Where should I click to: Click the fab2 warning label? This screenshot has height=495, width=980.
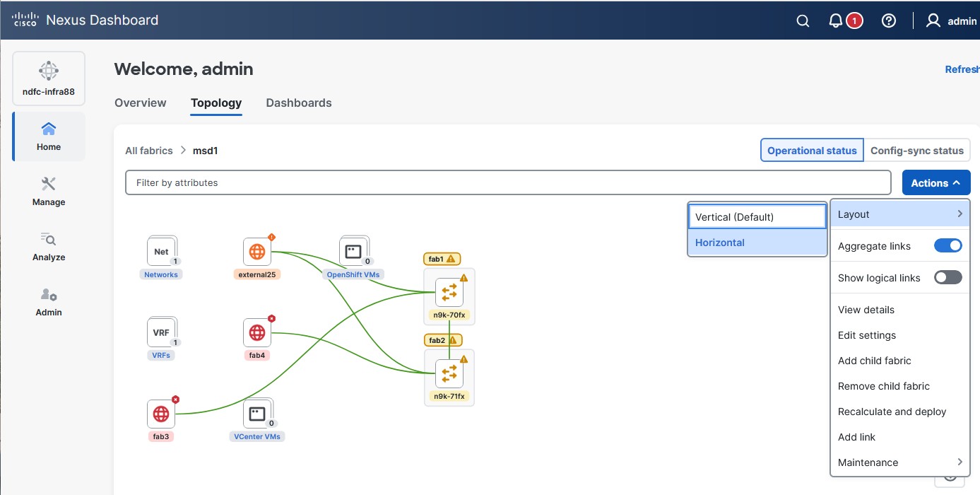tap(442, 340)
